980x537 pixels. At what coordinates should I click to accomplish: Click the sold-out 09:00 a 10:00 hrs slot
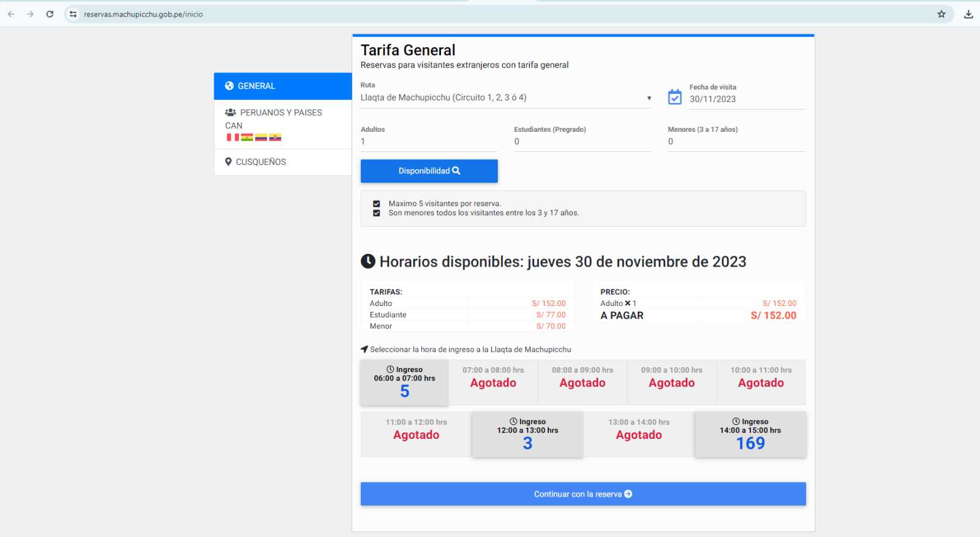point(672,383)
